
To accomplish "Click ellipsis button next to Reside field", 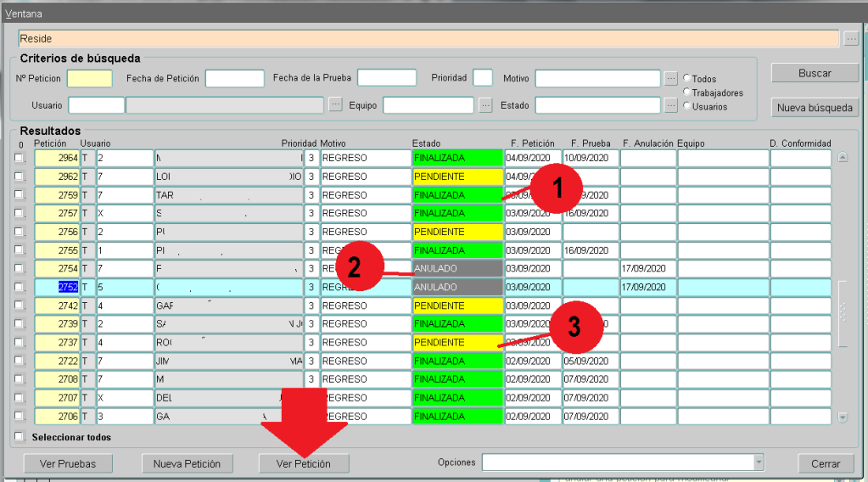I will click(851, 39).
